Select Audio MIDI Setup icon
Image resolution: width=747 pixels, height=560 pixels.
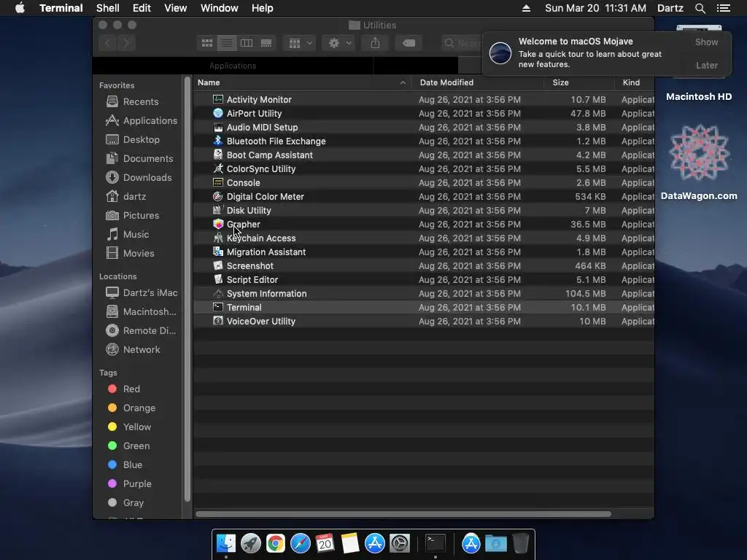coord(217,127)
